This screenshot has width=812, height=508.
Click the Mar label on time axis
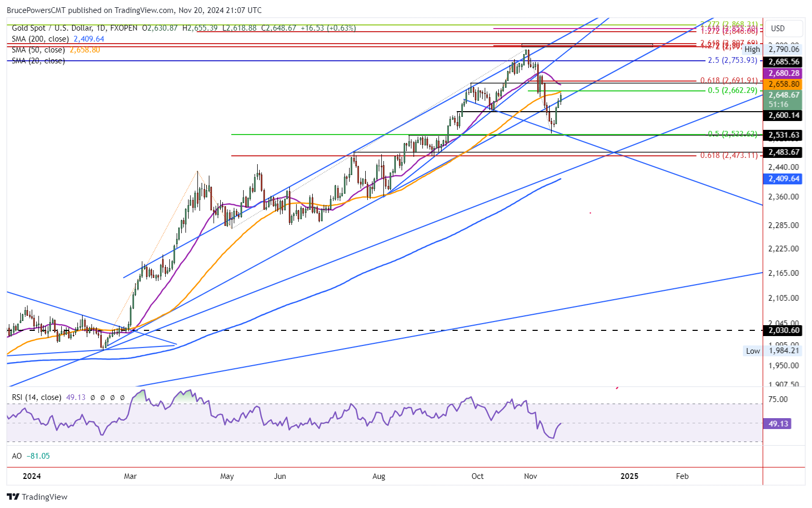130,476
